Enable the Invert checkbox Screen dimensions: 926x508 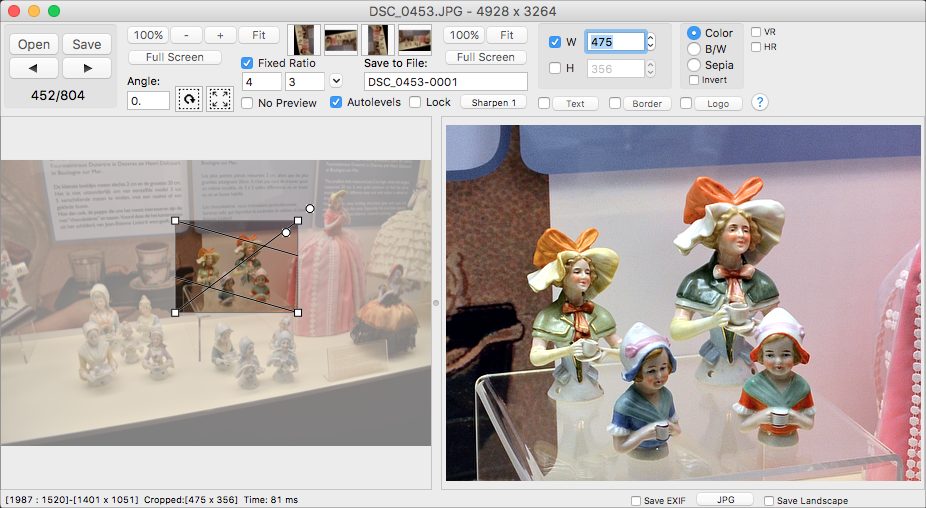(694, 80)
